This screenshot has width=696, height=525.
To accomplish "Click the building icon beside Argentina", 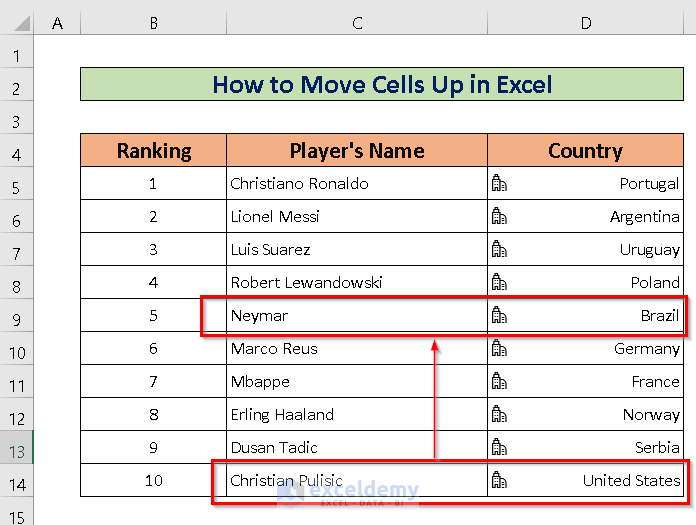I will 499,216.
